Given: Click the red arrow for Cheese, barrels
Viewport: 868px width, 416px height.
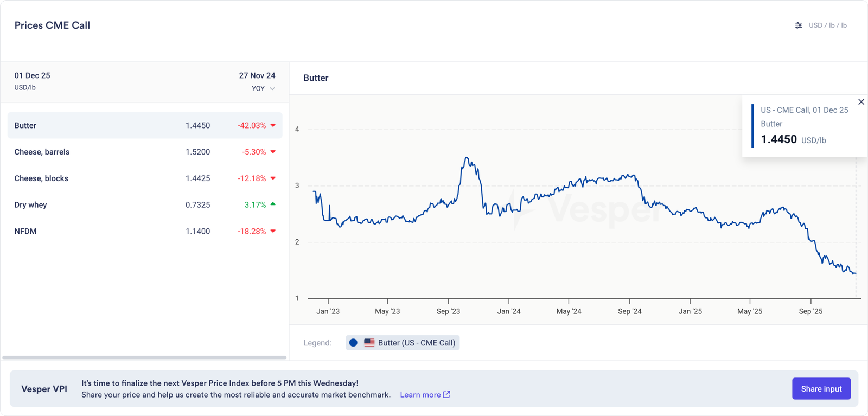Looking at the screenshot, I should (x=273, y=152).
